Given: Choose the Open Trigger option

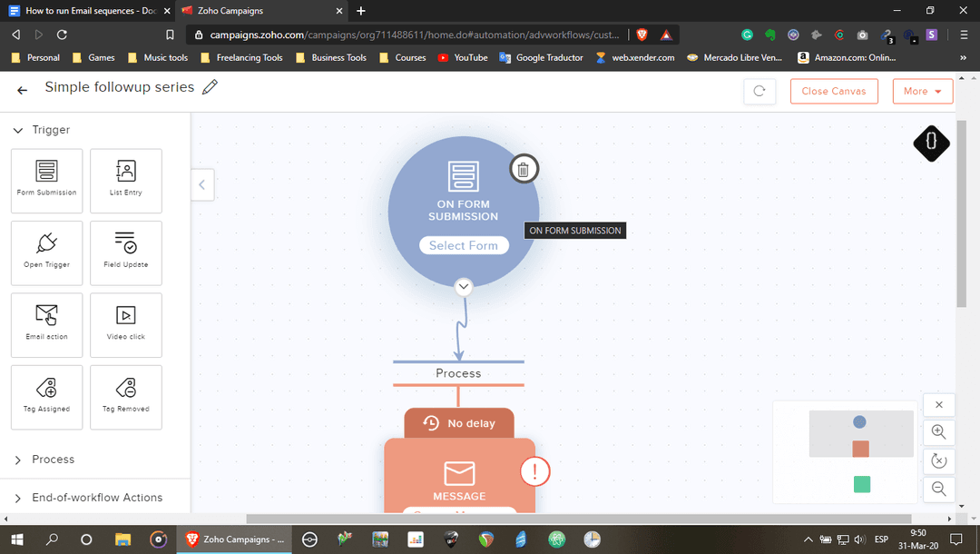Looking at the screenshot, I should coord(46,252).
